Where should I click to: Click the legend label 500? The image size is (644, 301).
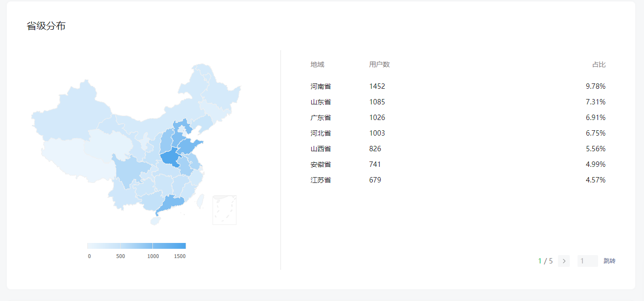(x=121, y=256)
